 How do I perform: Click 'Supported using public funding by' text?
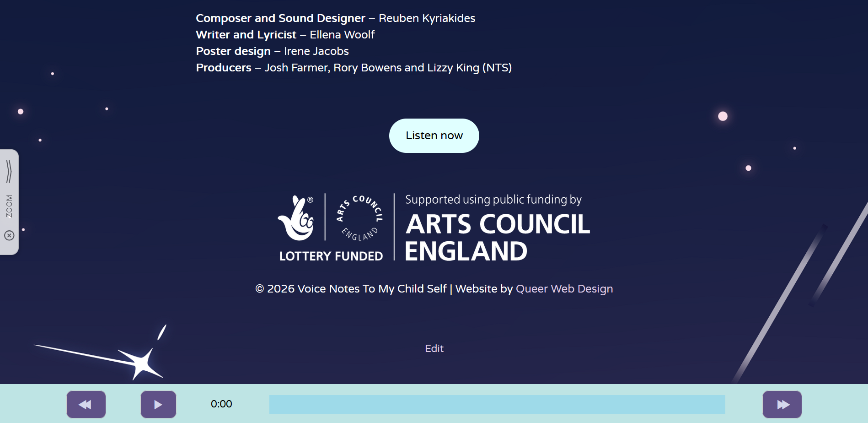pyautogui.click(x=493, y=200)
